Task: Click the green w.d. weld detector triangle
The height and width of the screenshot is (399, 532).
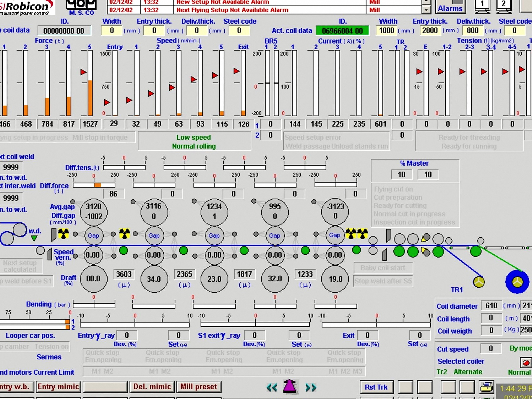Action: (34, 238)
